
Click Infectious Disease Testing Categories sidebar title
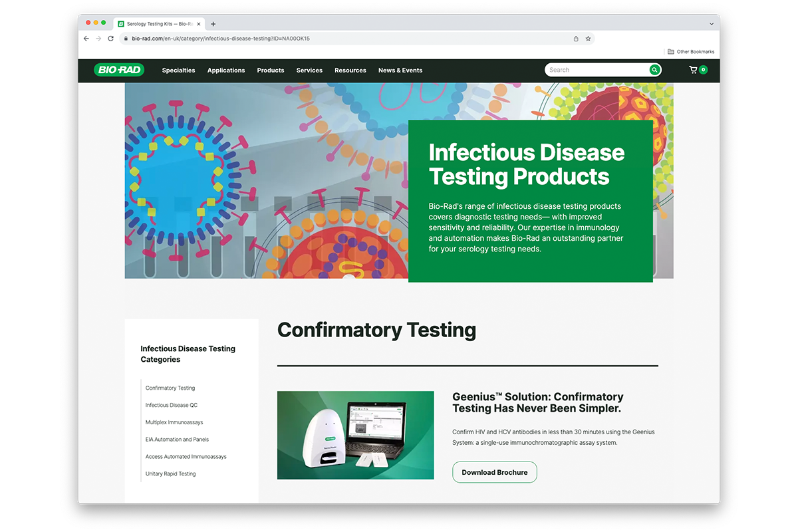coord(188,354)
